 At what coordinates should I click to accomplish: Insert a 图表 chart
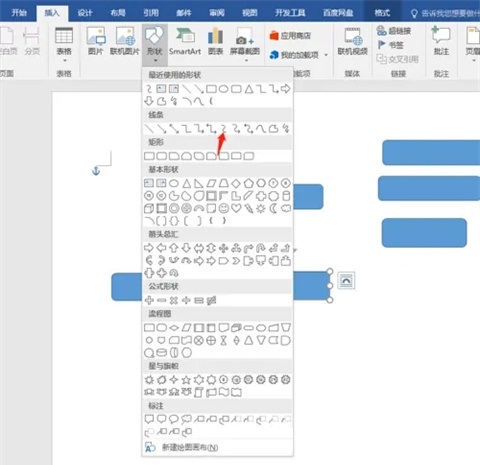pyautogui.click(x=215, y=42)
